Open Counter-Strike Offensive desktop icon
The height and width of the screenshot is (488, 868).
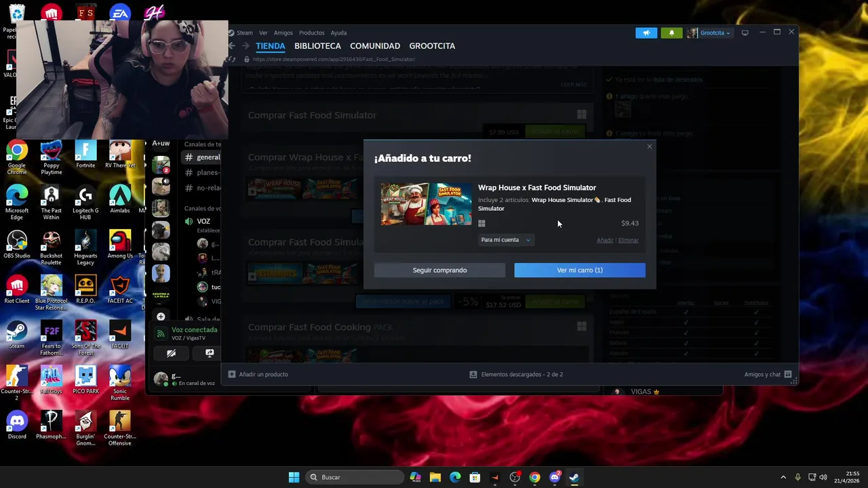coord(120,428)
